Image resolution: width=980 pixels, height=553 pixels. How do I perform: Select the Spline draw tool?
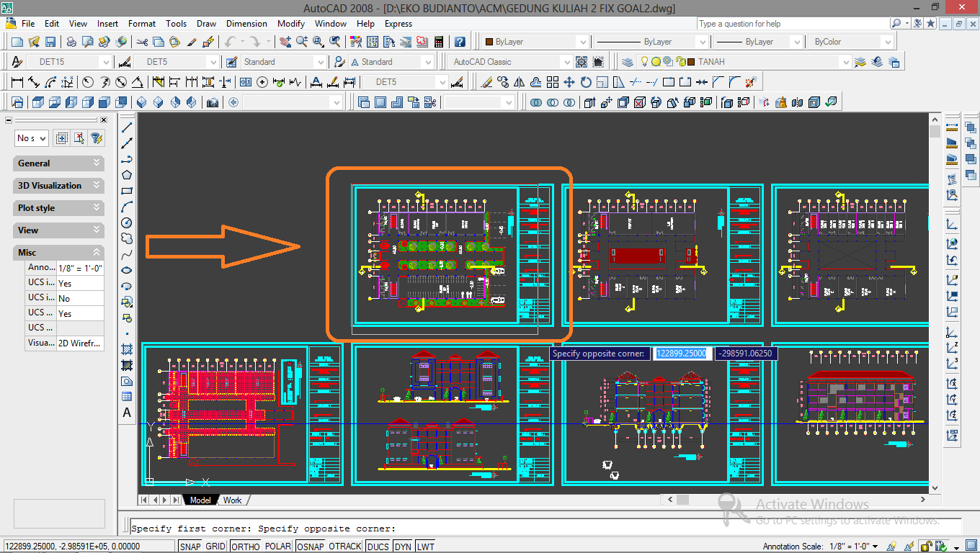pos(127,254)
